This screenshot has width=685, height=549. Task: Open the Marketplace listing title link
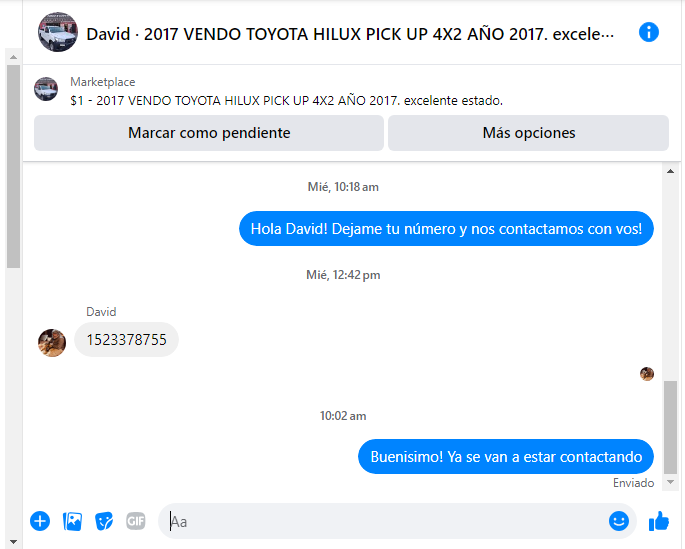point(287,100)
